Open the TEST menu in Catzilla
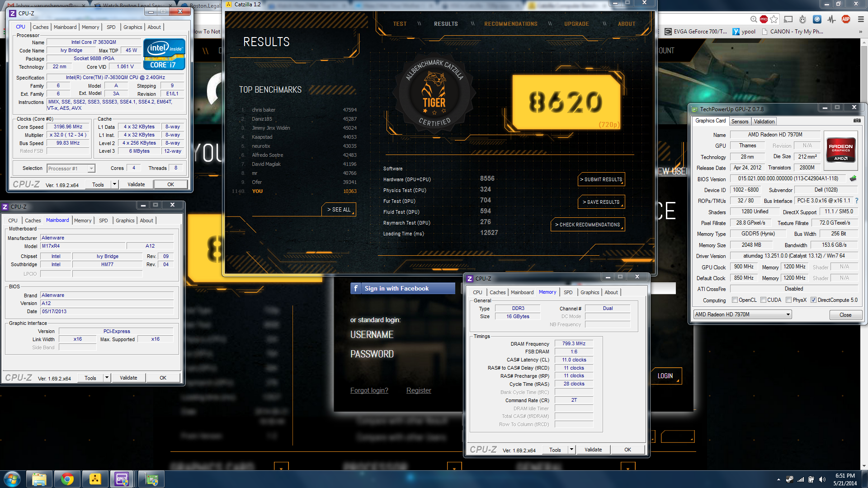 (x=400, y=24)
